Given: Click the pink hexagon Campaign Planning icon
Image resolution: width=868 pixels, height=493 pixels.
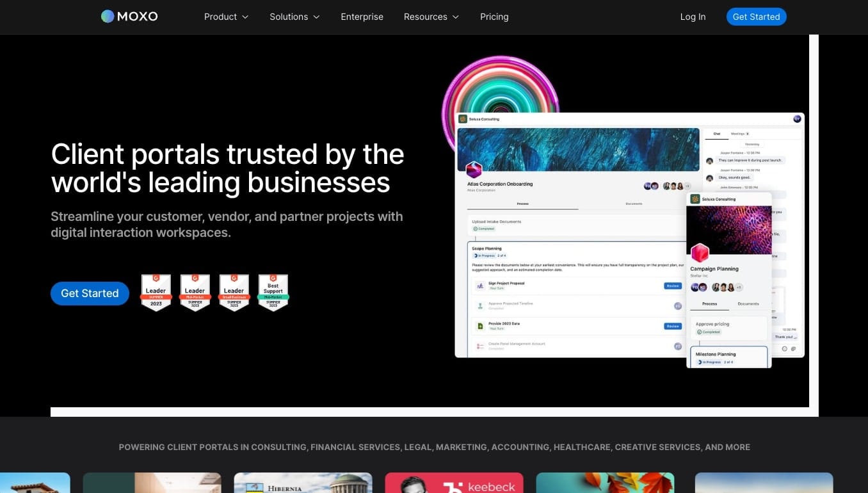Looking at the screenshot, I should pos(700,252).
